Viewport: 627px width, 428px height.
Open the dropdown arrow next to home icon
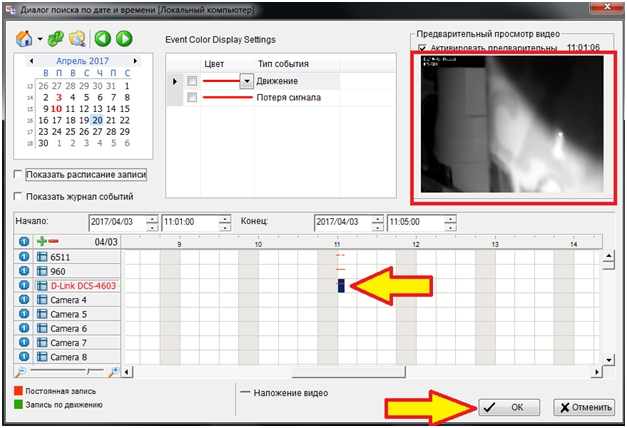(x=39, y=40)
